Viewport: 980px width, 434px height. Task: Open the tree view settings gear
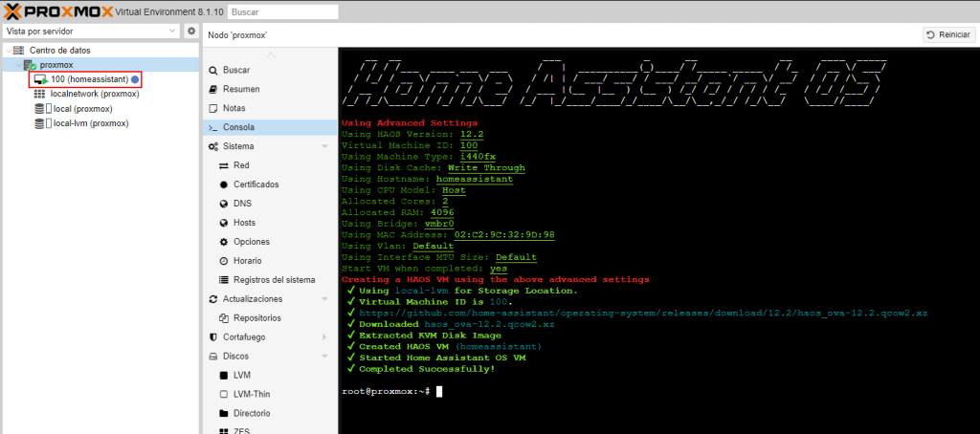coord(191,32)
